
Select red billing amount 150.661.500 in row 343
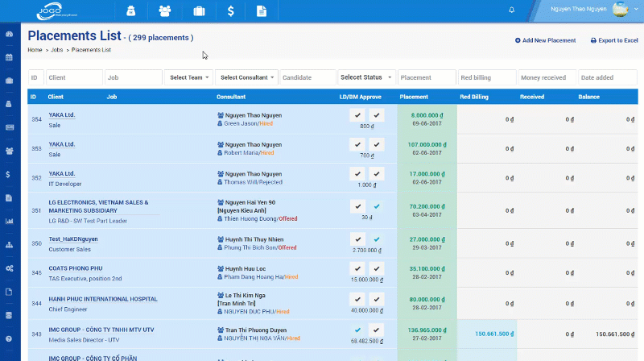(494, 334)
